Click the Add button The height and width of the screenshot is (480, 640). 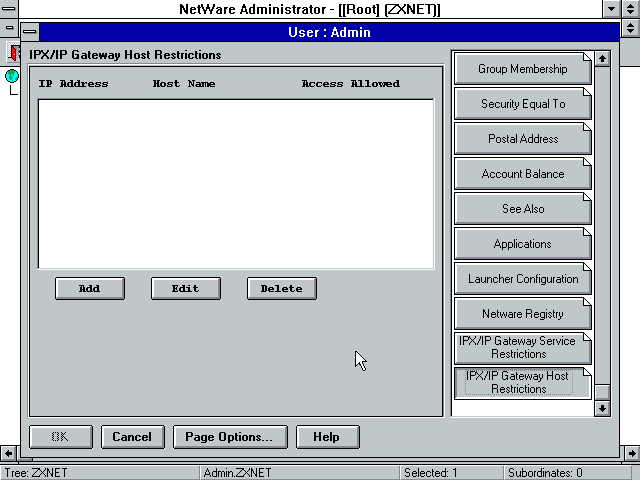coord(90,289)
